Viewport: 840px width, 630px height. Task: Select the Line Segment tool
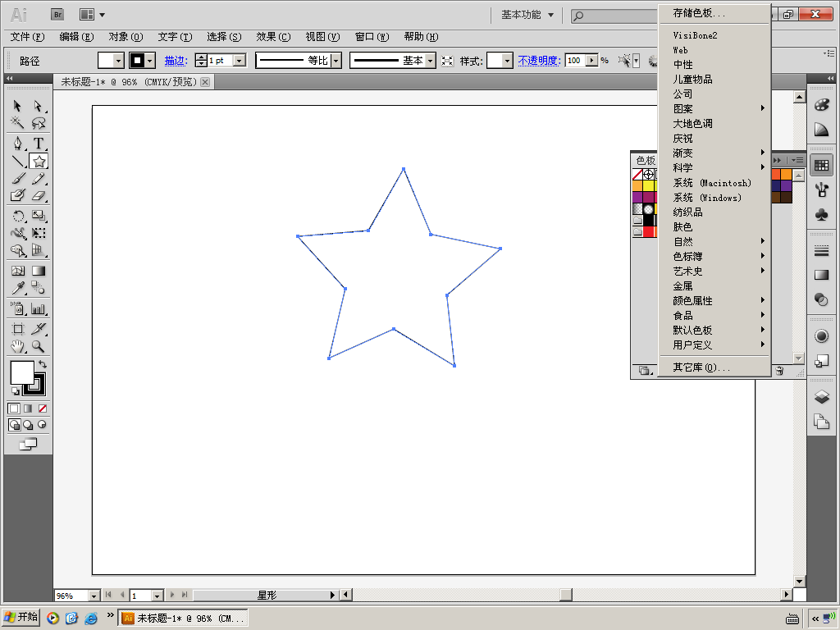(x=18, y=161)
